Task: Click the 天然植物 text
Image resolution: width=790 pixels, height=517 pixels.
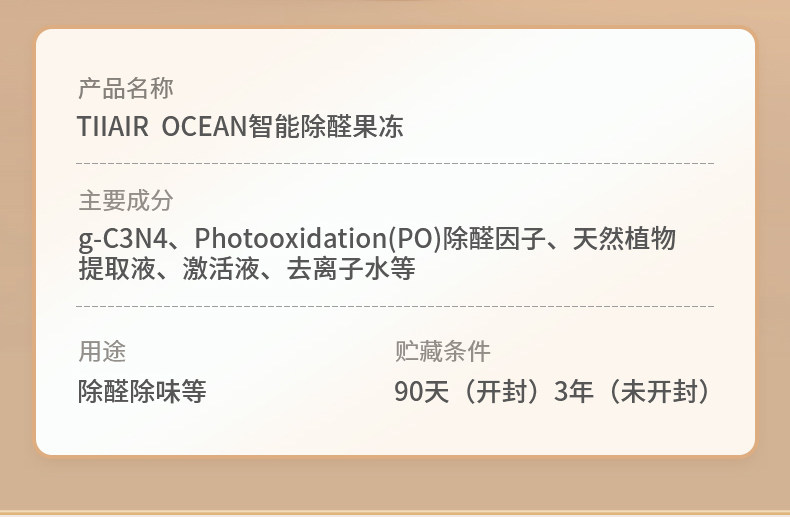Action: tap(624, 238)
